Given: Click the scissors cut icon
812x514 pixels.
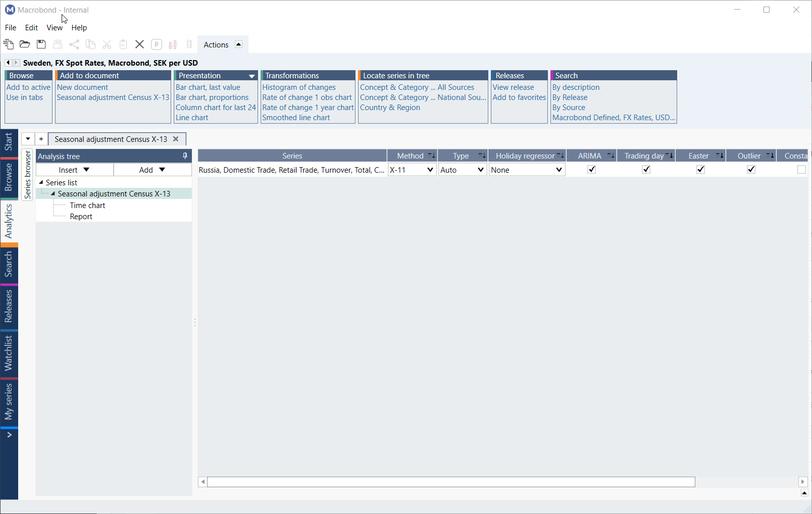Looking at the screenshot, I should pos(107,44).
